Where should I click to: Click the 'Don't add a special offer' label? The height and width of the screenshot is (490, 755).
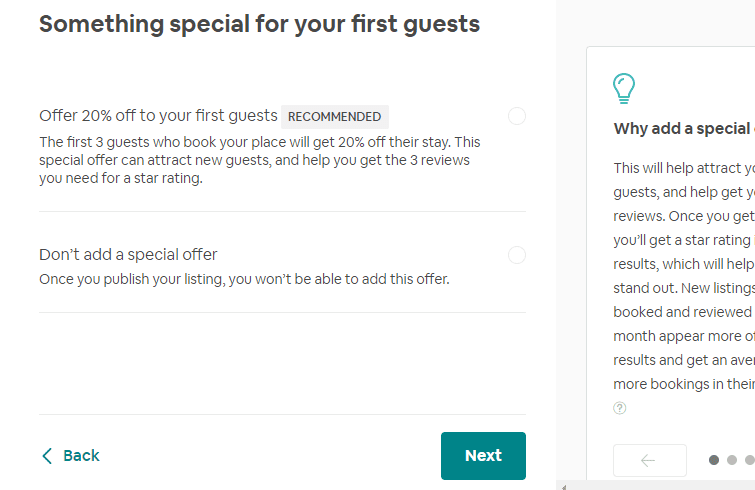pyautogui.click(x=128, y=254)
